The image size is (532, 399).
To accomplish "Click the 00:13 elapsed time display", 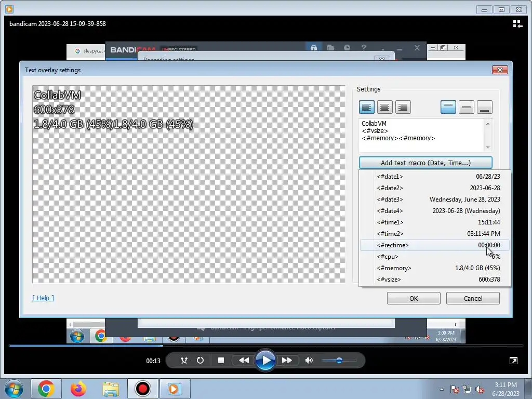I will tap(153, 361).
